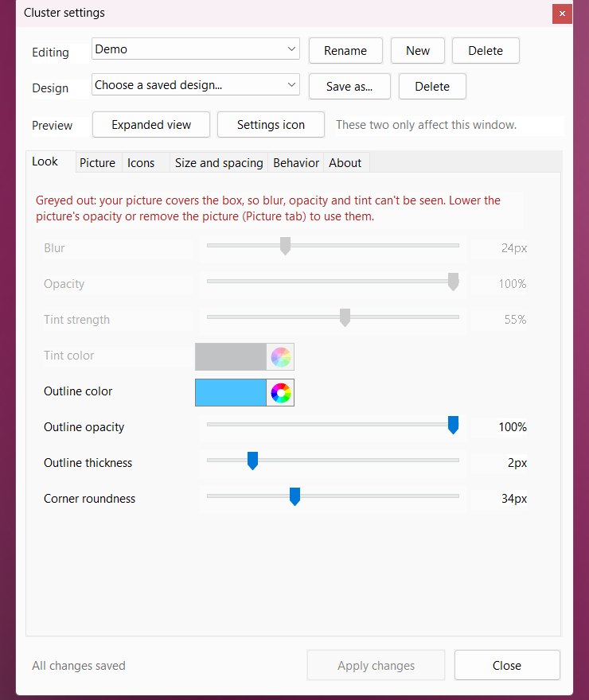The height and width of the screenshot is (700, 589).
Task: Click the greyed-out Tint strength slider handle
Action: click(345, 317)
